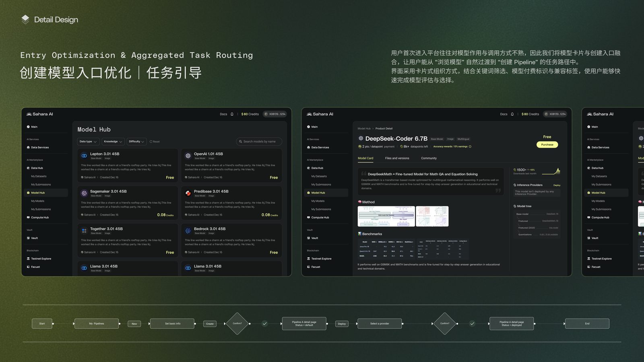Click the Select a provider flow node
The width and height of the screenshot is (644, 362).
point(380,323)
